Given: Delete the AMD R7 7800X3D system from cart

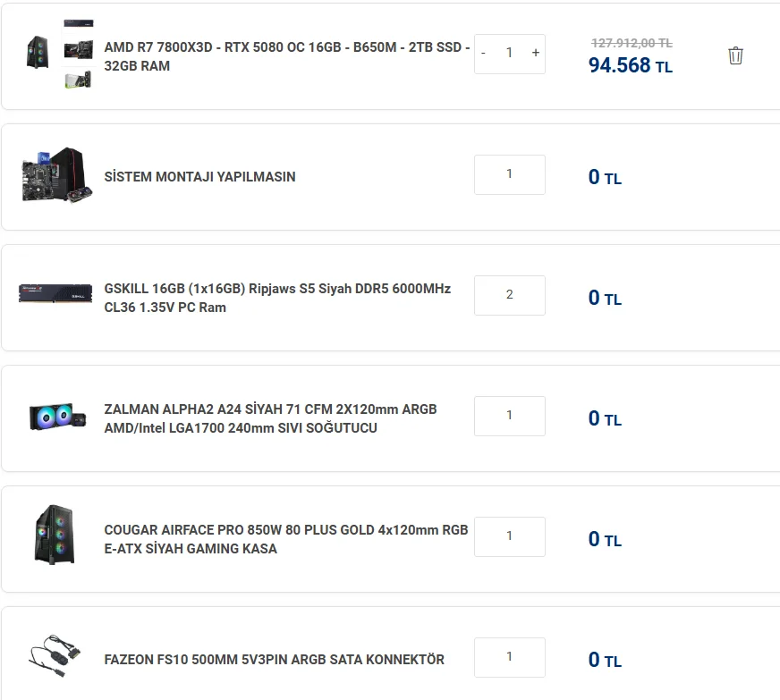Looking at the screenshot, I should [735, 55].
